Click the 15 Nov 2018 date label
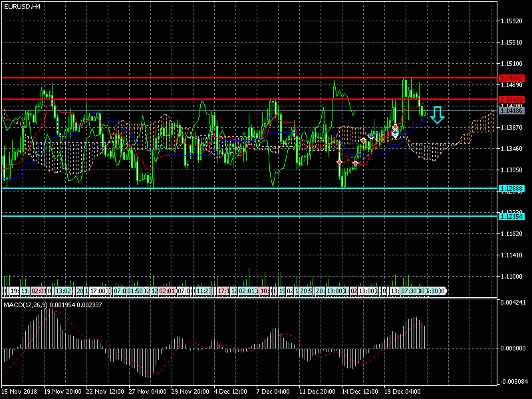Viewport: 532px width, 399px height. tap(19, 392)
